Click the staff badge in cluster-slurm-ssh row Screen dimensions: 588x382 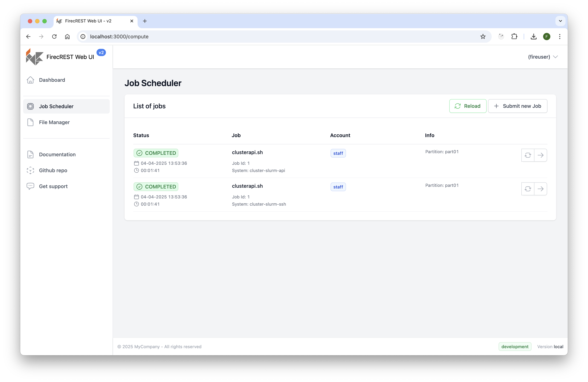point(338,187)
